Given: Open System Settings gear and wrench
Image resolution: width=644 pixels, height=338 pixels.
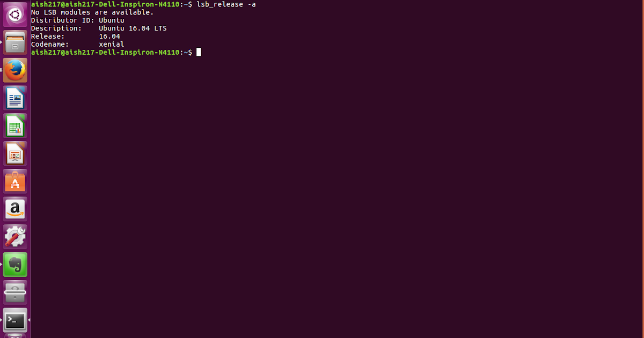Looking at the screenshot, I should point(15,237).
